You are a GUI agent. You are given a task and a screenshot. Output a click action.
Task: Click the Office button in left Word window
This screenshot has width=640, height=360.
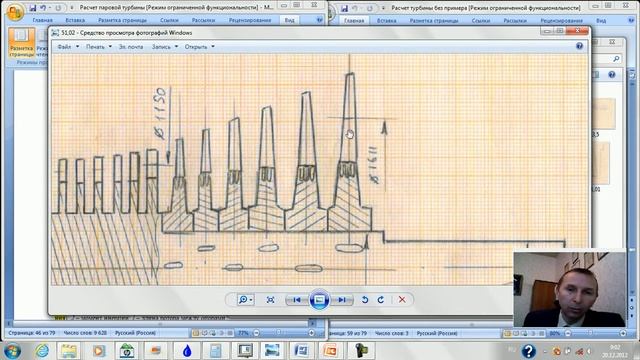(15, 12)
